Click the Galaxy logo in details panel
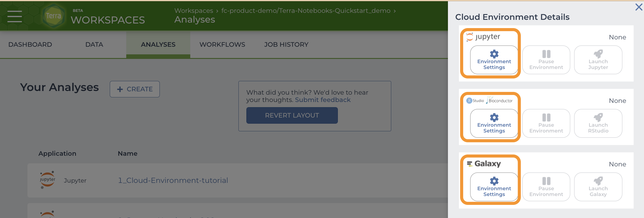 click(484, 164)
